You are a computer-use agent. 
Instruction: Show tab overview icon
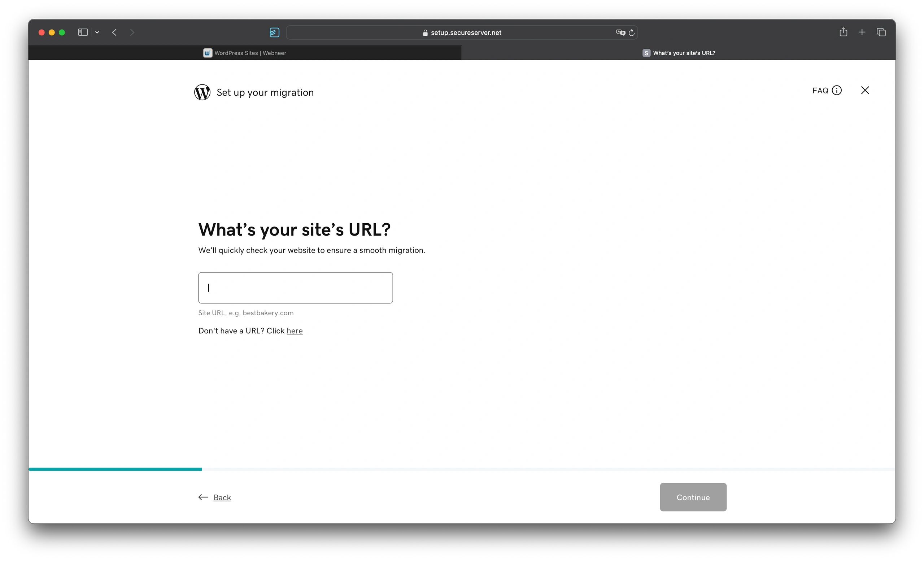(881, 32)
